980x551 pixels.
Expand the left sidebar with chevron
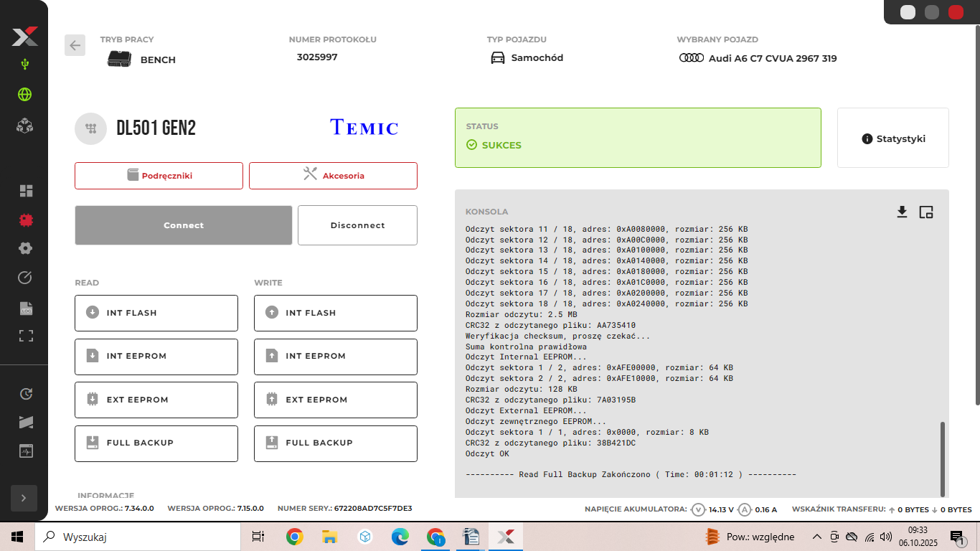[x=24, y=498]
